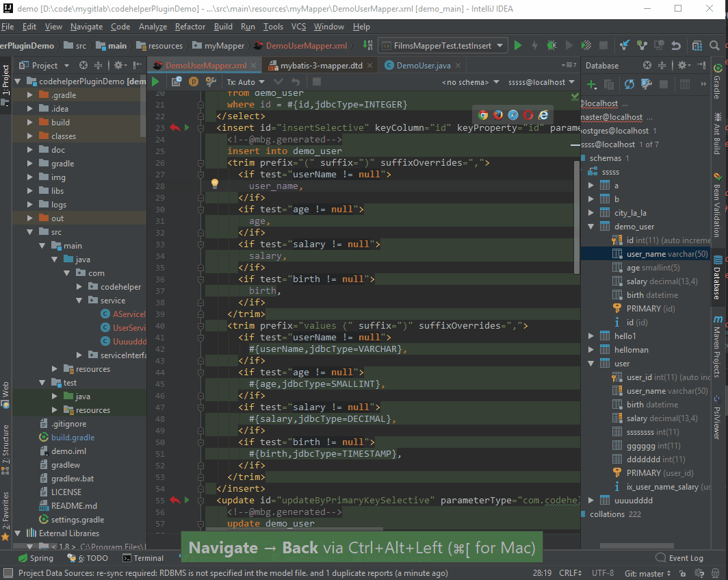The width and height of the screenshot is (728, 580).
Task: Show hidden tabs list icon
Action: pyautogui.click(x=569, y=66)
